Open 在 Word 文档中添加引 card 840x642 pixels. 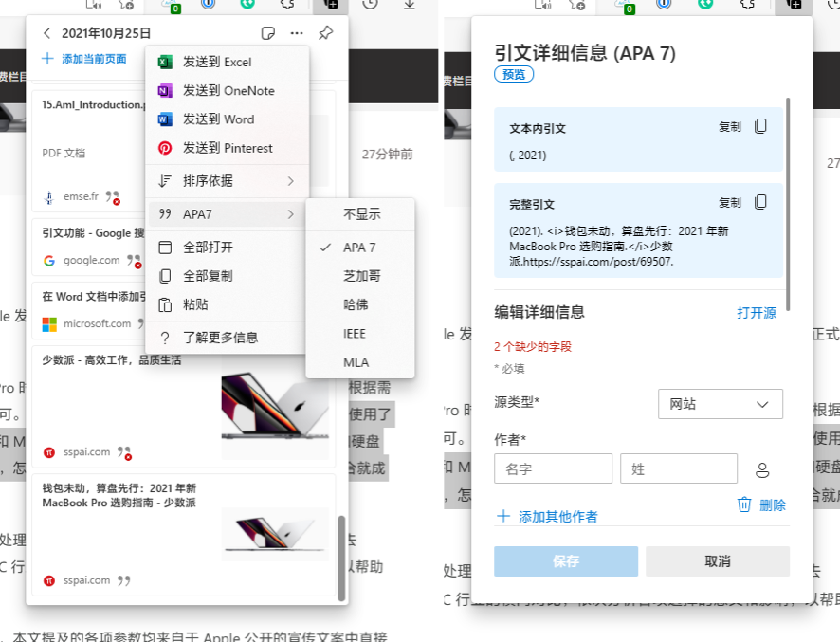tap(88, 310)
